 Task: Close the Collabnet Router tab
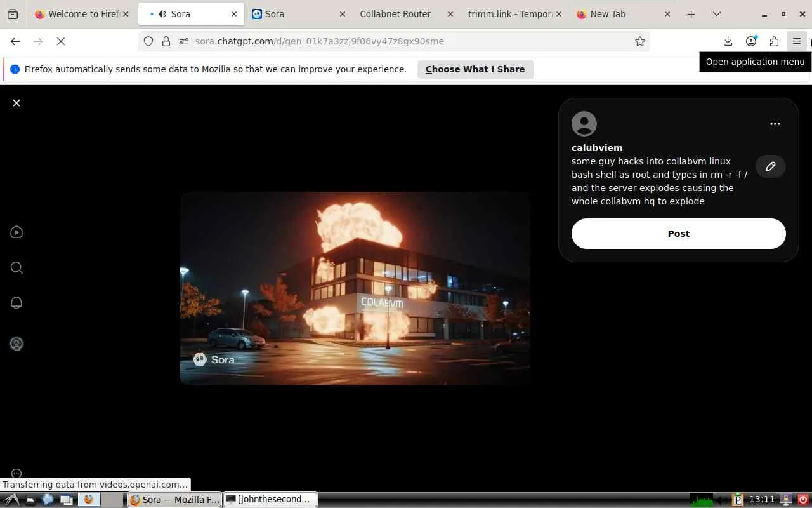[450, 14]
